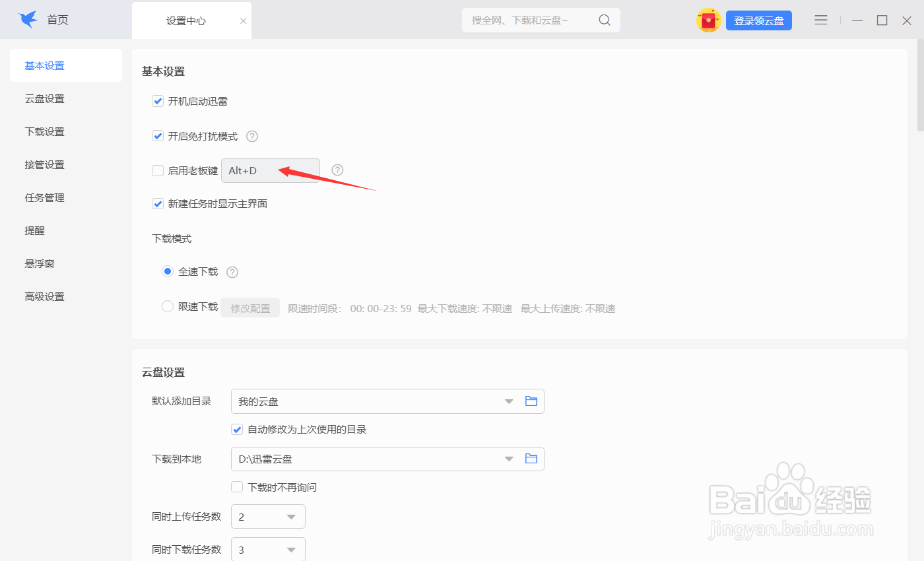This screenshot has height=561, width=924.
Task: Click help icon beside 开启免打扰模式
Action: (x=252, y=137)
